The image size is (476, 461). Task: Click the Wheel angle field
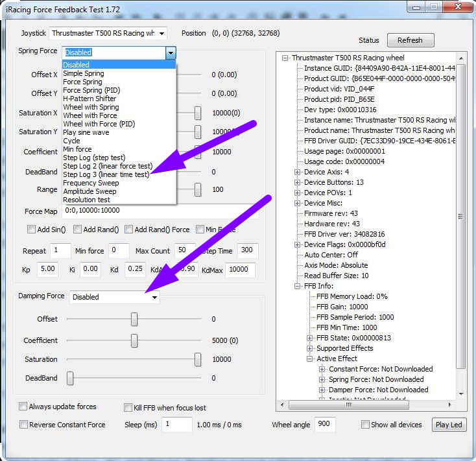click(x=325, y=424)
